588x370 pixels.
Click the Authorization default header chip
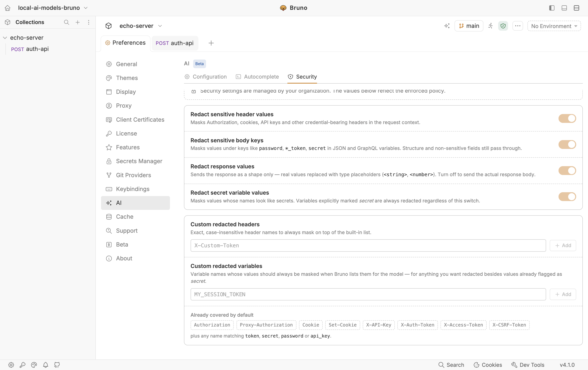click(212, 325)
